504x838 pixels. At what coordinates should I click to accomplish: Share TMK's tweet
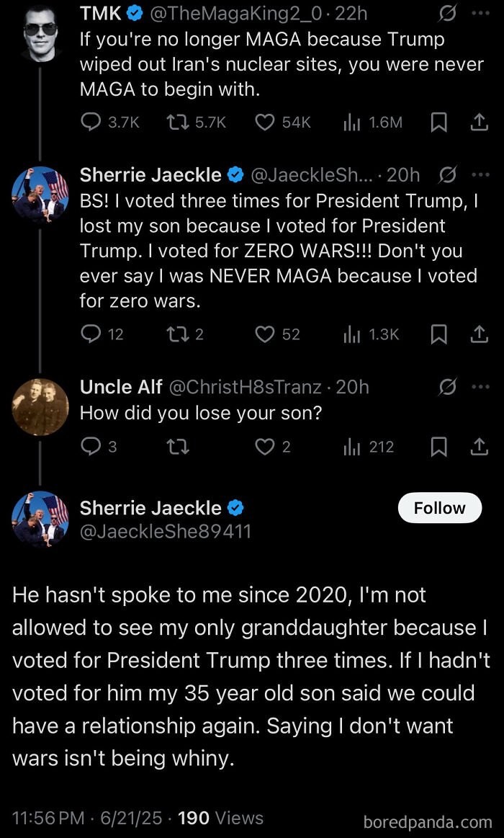point(479,123)
